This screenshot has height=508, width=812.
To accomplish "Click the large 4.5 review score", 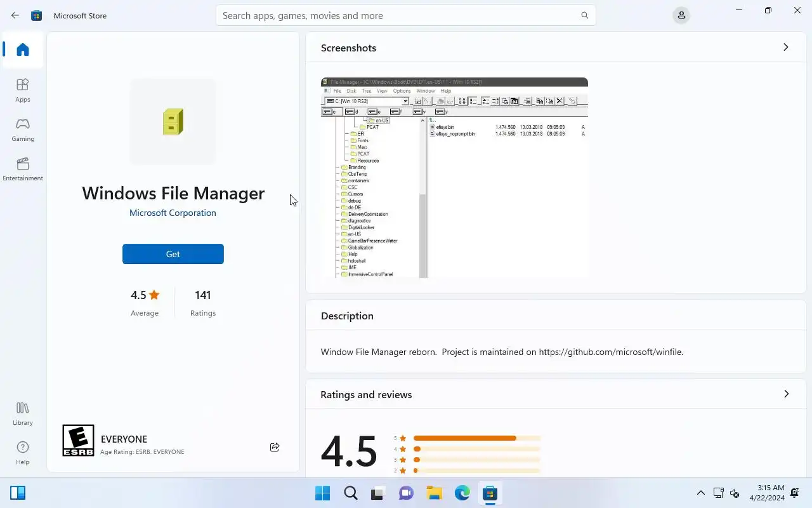I will [349, 451].
